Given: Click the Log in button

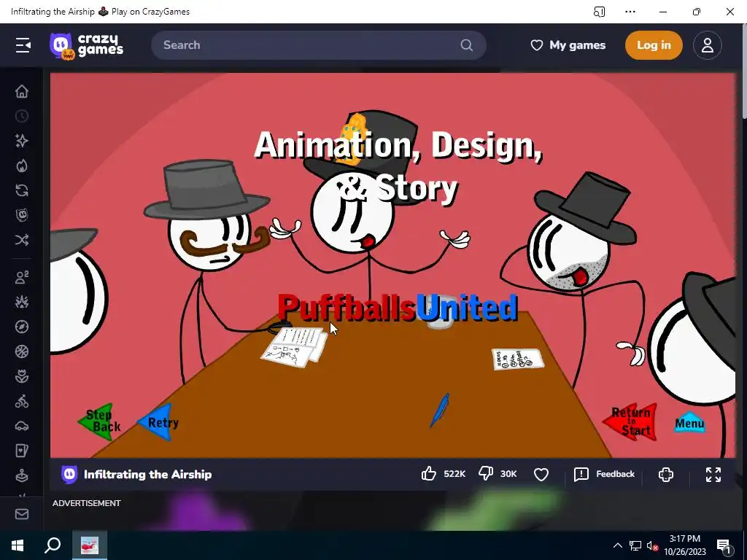Looking at the screenshot, I should [x=654, y=45].
